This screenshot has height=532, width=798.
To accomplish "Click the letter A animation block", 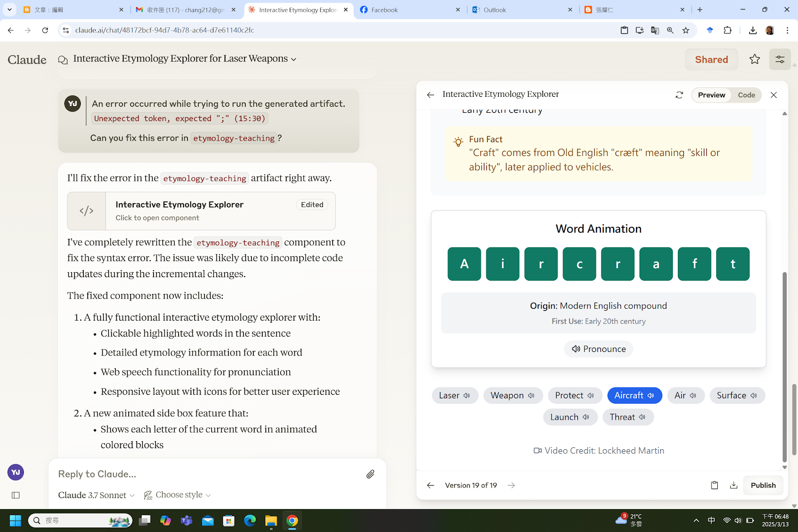I will 464,264.
